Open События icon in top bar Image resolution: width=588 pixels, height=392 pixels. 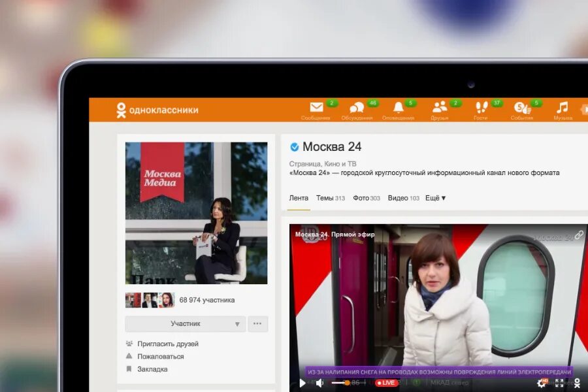point(522,108)
